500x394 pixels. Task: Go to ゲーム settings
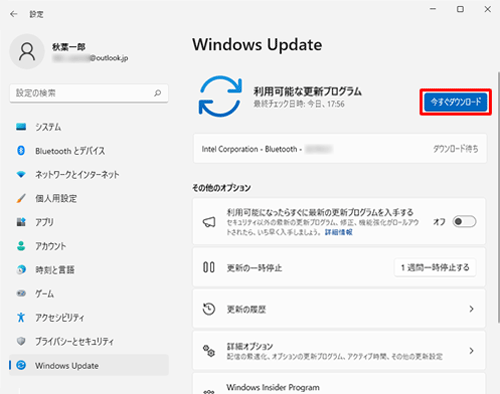pos(89,294)
